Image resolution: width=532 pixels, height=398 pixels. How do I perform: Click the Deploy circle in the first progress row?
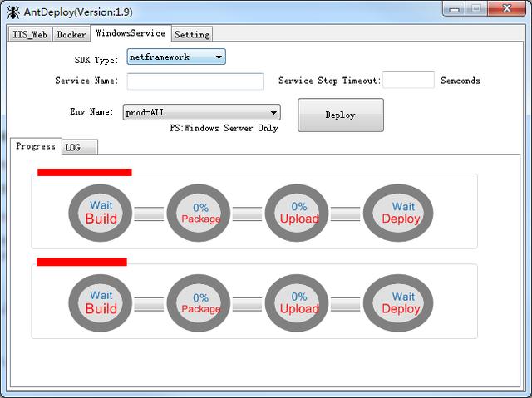coord(398,213)
